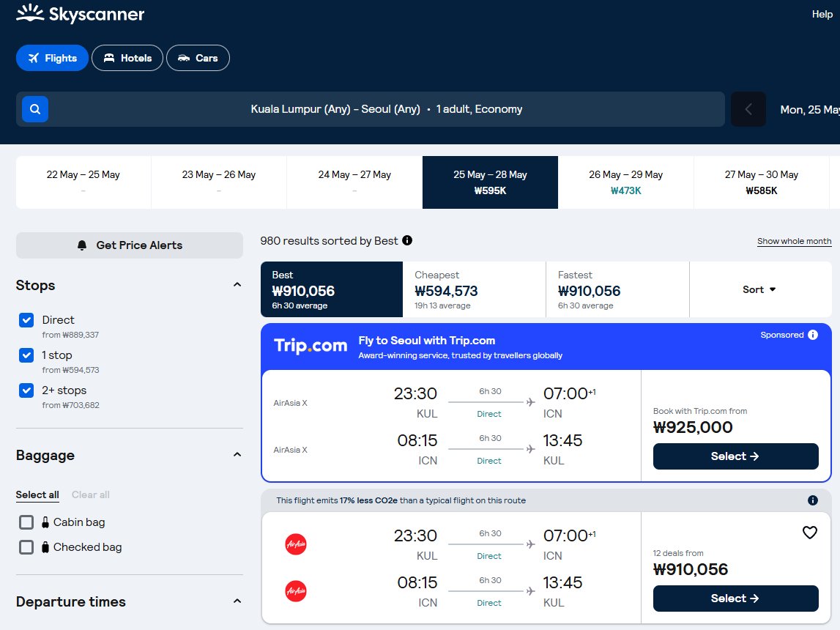Click the info icon beside sorted by Best
The image size is (840, 630).
[x=407, y=240]
